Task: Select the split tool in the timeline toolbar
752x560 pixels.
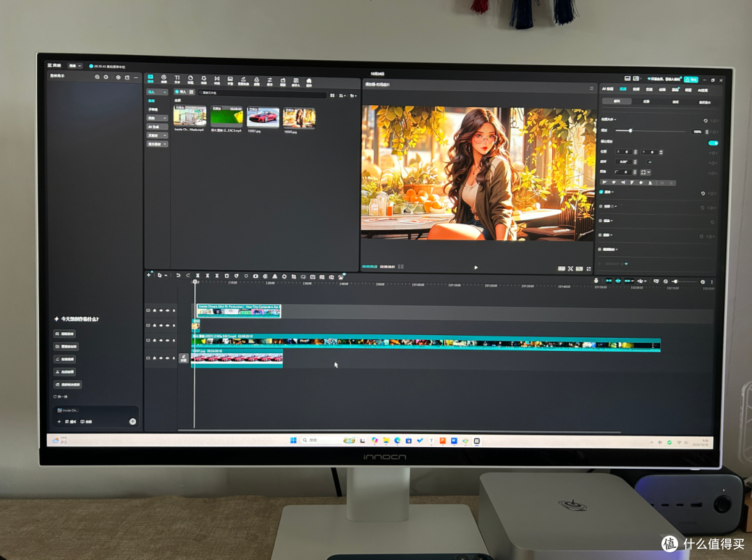Action: pyautogui.click(x=197, y=275)
